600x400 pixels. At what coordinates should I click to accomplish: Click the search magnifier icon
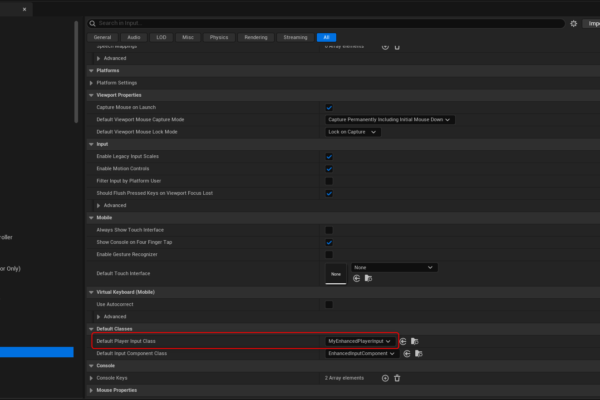pos(92,23)
